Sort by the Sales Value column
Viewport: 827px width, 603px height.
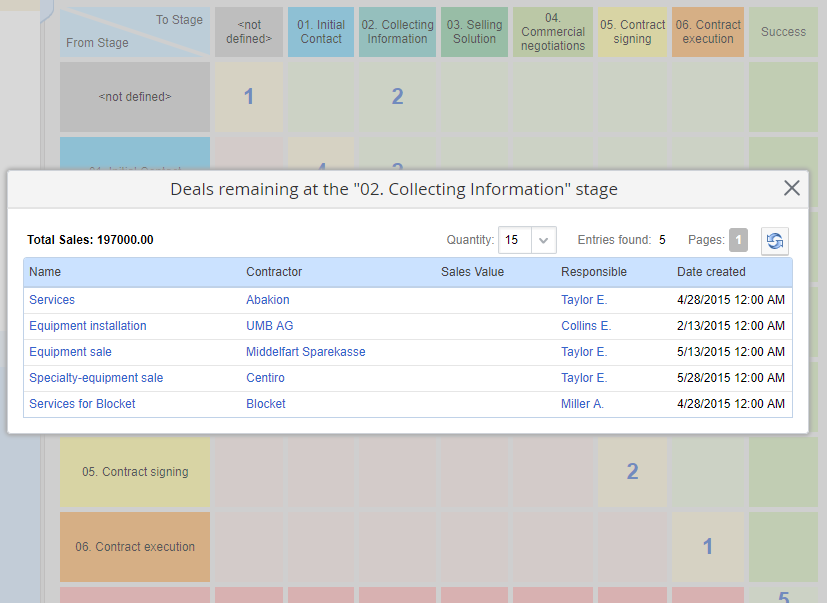(472, 272)
